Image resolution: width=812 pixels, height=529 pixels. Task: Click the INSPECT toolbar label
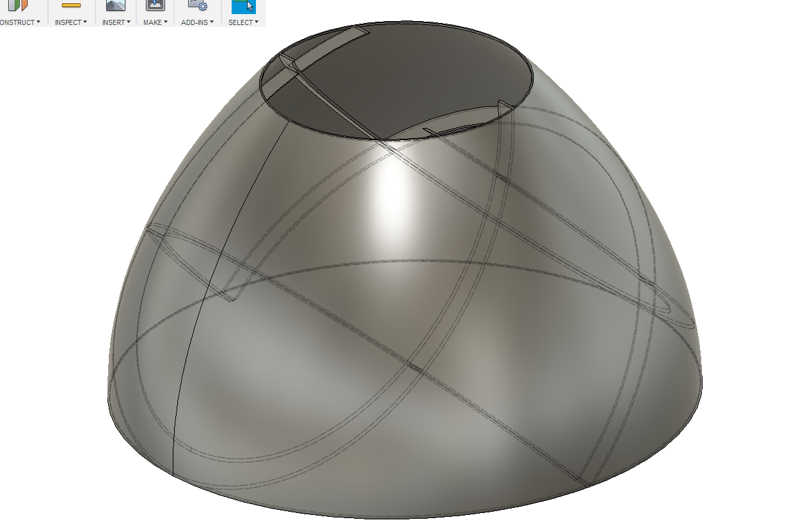tap(68, 22)
